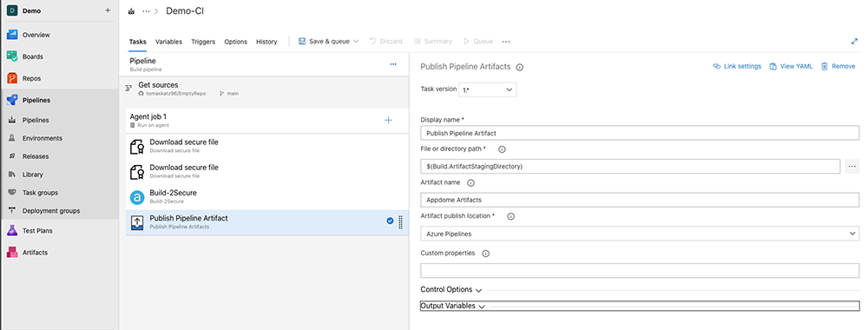The height and width of the screenshot is (330, 868).
Task: Expand the Save & queue dropdown
Action: tap(356, 42)
